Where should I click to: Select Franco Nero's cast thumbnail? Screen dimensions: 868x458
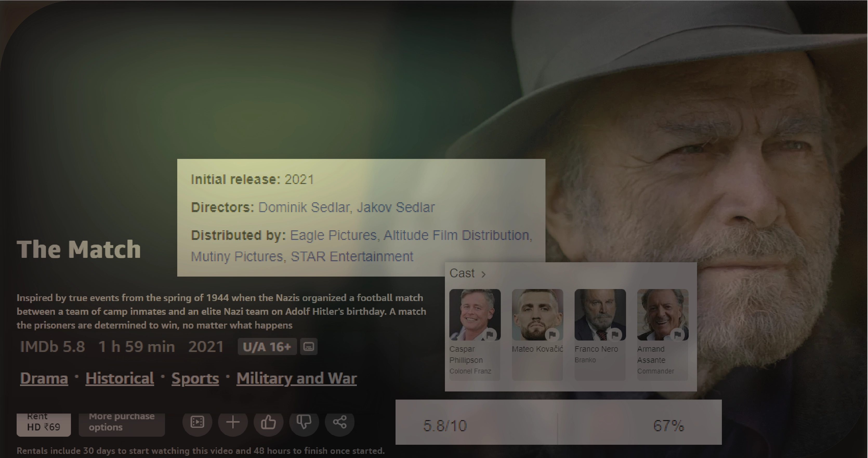600,315
